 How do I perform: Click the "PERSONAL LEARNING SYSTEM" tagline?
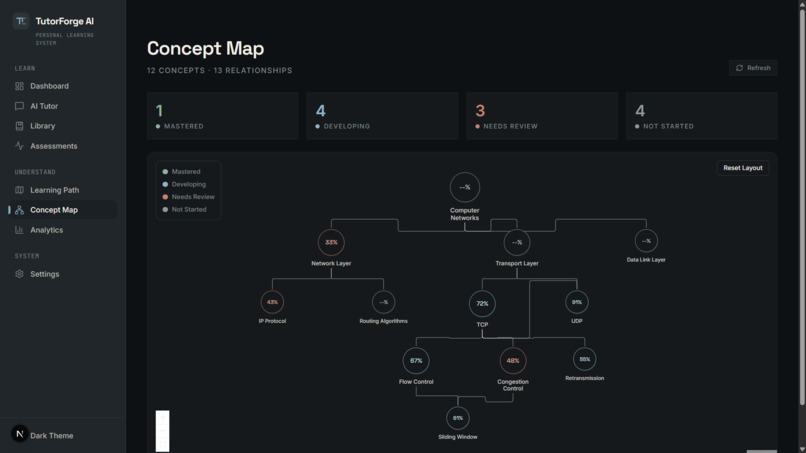[64, 39]
